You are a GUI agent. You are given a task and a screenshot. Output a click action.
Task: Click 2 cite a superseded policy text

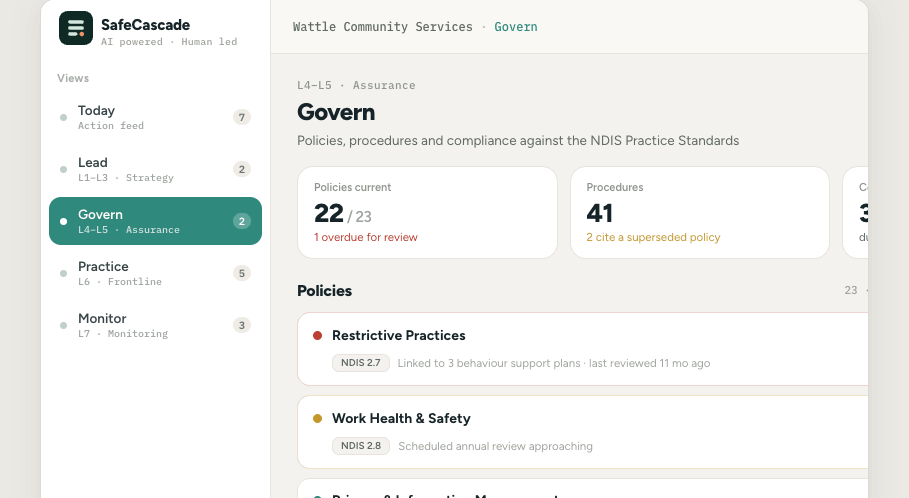(x=653, y=237)
